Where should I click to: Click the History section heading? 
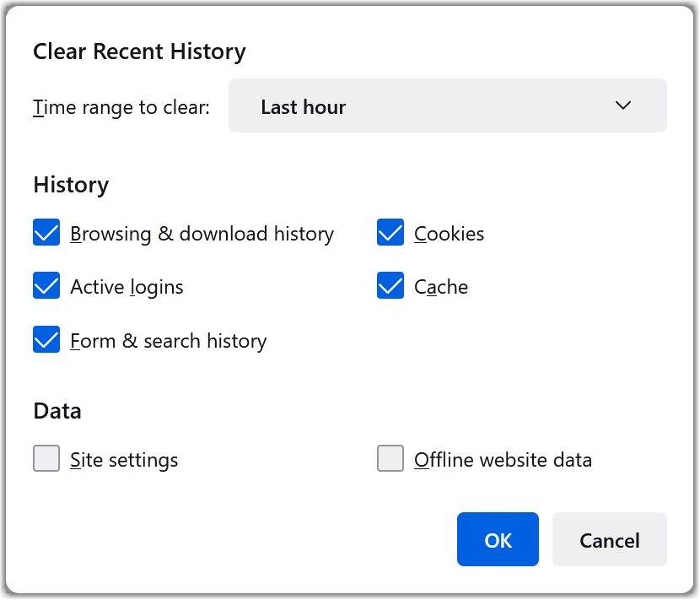(71, 184)
